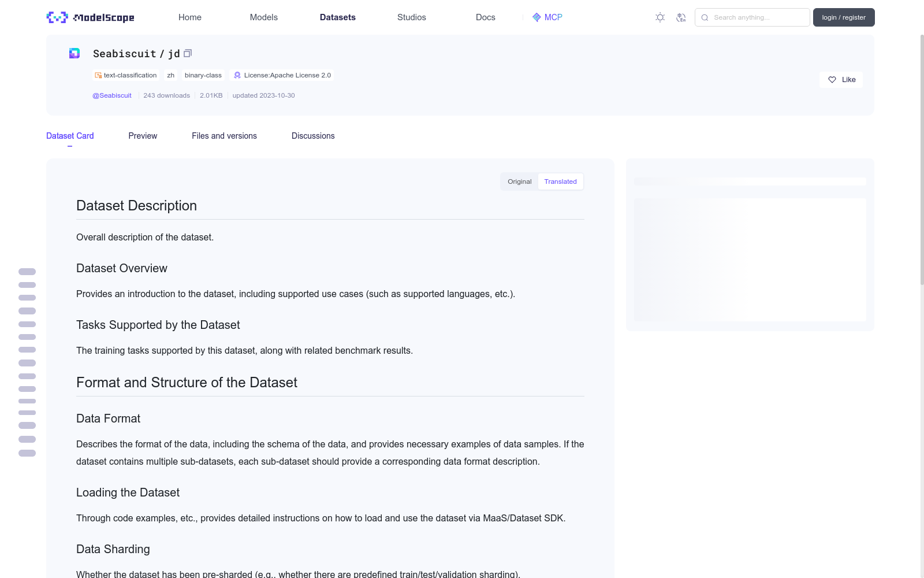Open the Models page
The width and height of the screenshot is (924, 578).
tap(264, 17)
